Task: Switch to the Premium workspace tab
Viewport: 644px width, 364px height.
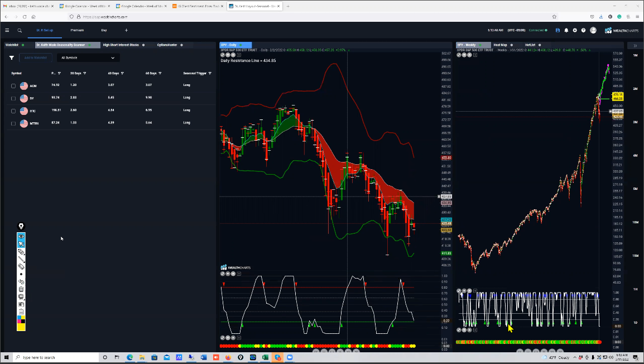Action: coord(77,30)
